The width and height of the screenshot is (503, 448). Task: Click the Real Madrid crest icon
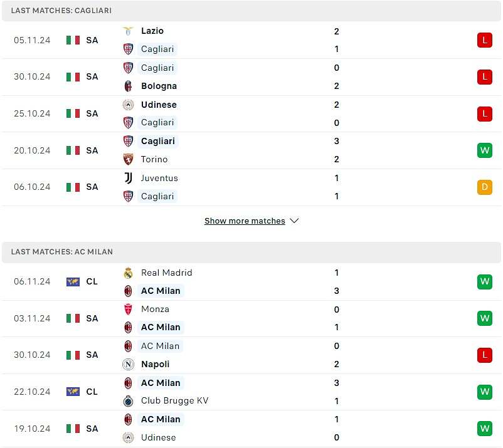coord(128,273)
